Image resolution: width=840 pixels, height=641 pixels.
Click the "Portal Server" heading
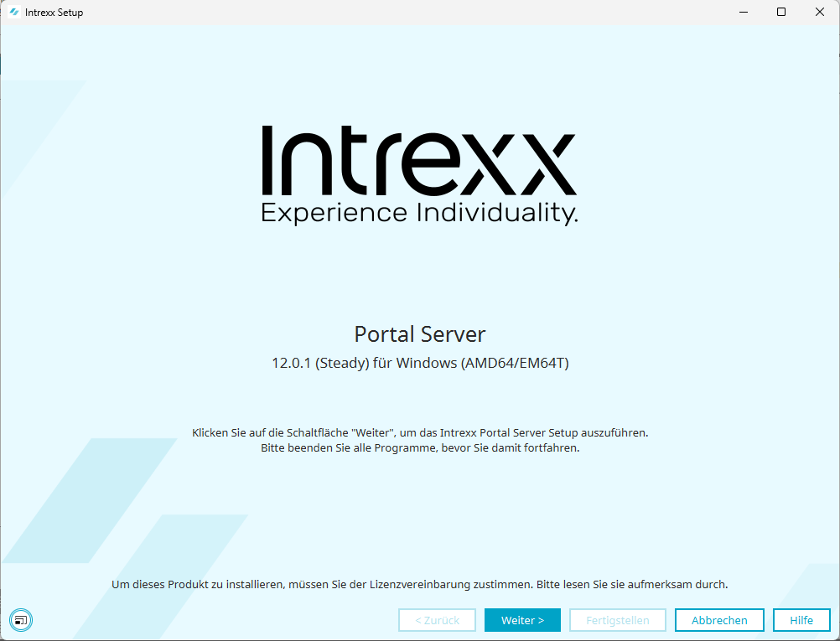tap(419, 334)
